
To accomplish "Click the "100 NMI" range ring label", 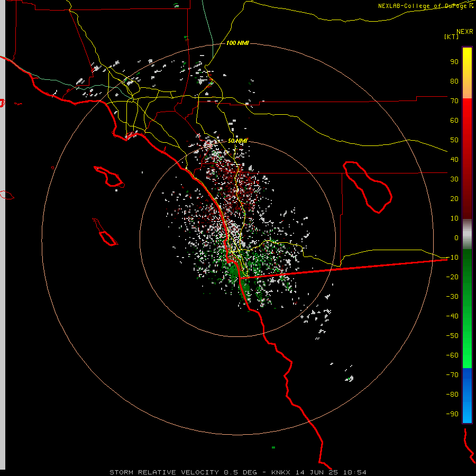I will pos(237,43).
